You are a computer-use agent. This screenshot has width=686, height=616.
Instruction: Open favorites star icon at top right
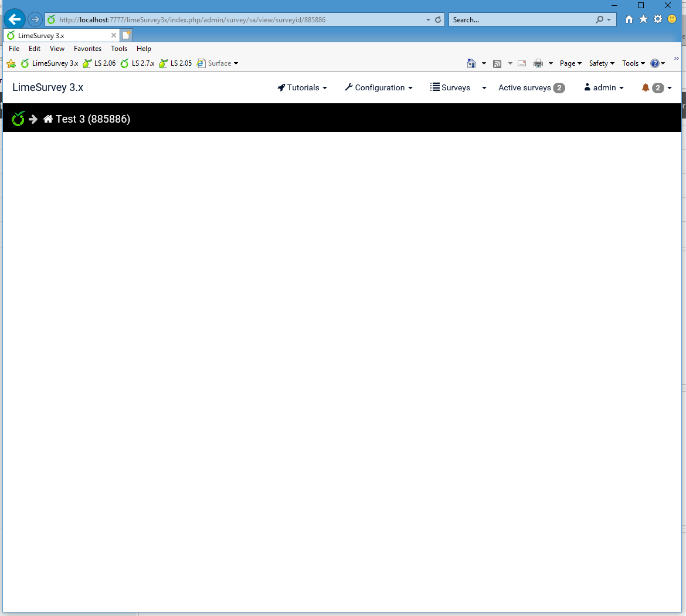644,19
